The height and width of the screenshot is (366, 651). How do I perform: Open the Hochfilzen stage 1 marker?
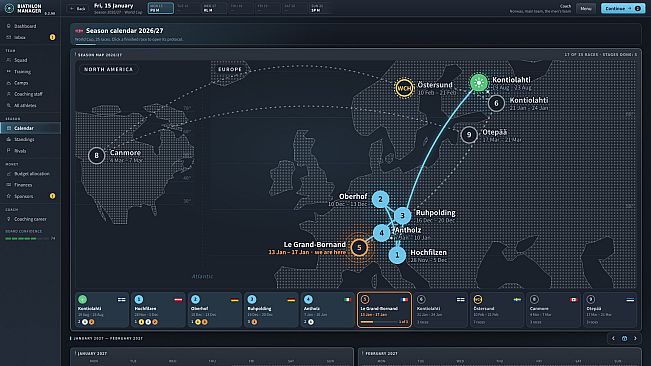[397, 255]
